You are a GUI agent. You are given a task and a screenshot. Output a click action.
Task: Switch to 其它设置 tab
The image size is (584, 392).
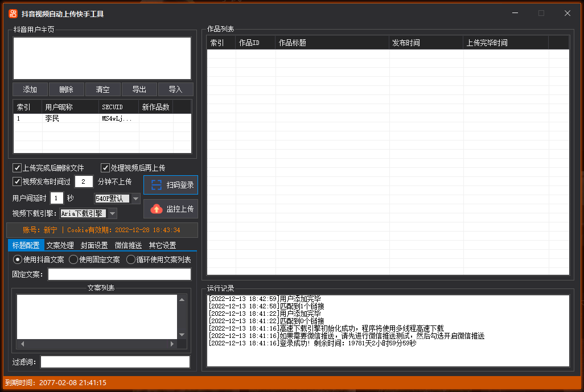click(x=162, y=245)
